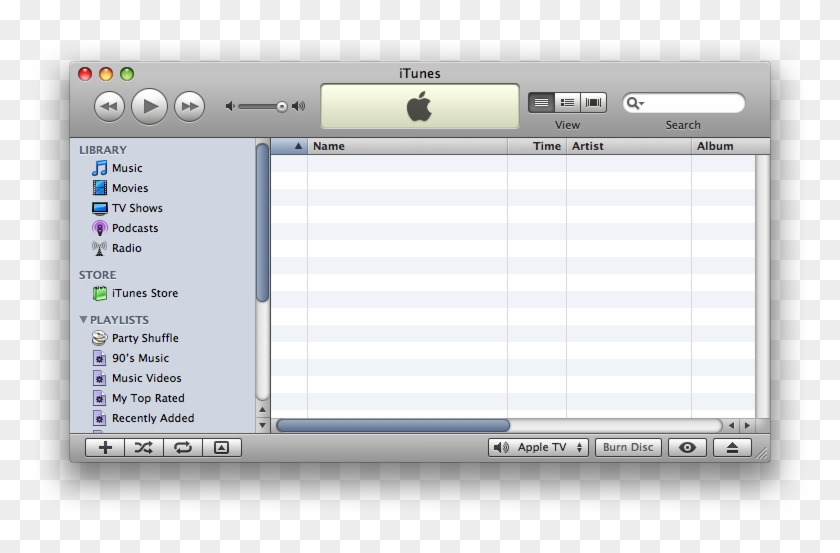Open the iTunes Store
The image size is (840, 553).
point(162,293)
